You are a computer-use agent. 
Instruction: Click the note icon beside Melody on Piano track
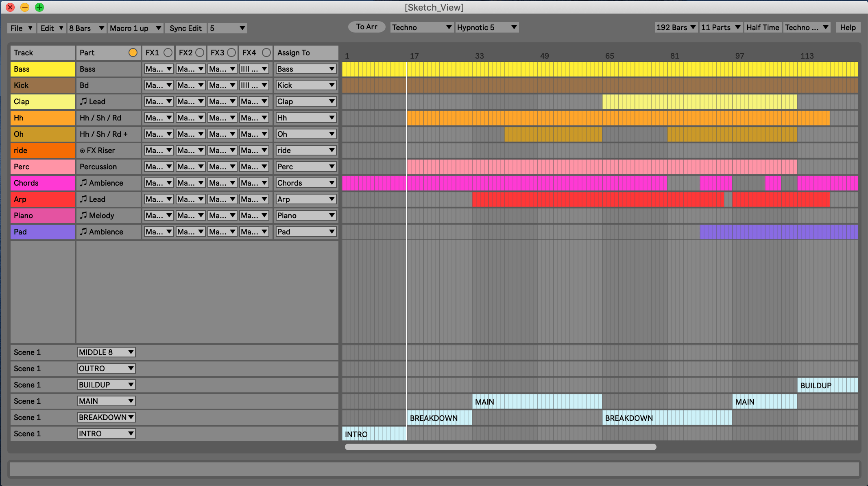click(x=84, y=215)
